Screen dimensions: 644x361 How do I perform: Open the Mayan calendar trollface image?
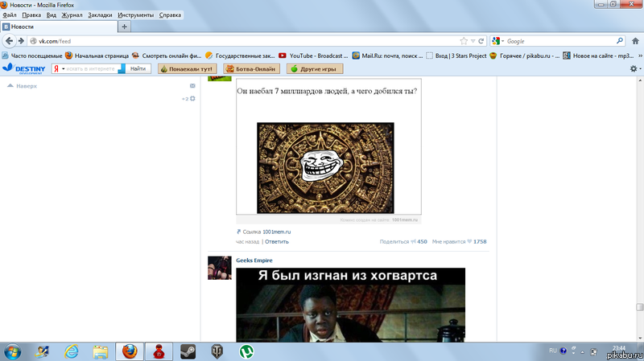pos(325,168)
